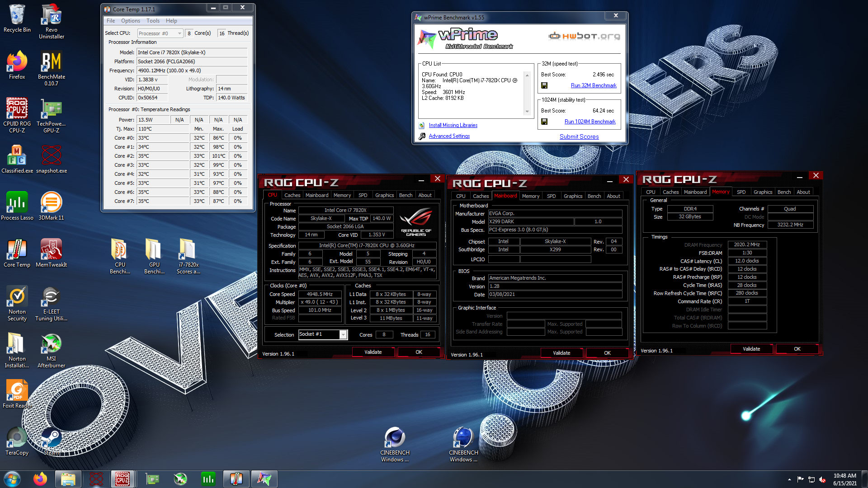Open Foxit Reader desktop icon
The image size is (868, 488).
pos(17,394)
